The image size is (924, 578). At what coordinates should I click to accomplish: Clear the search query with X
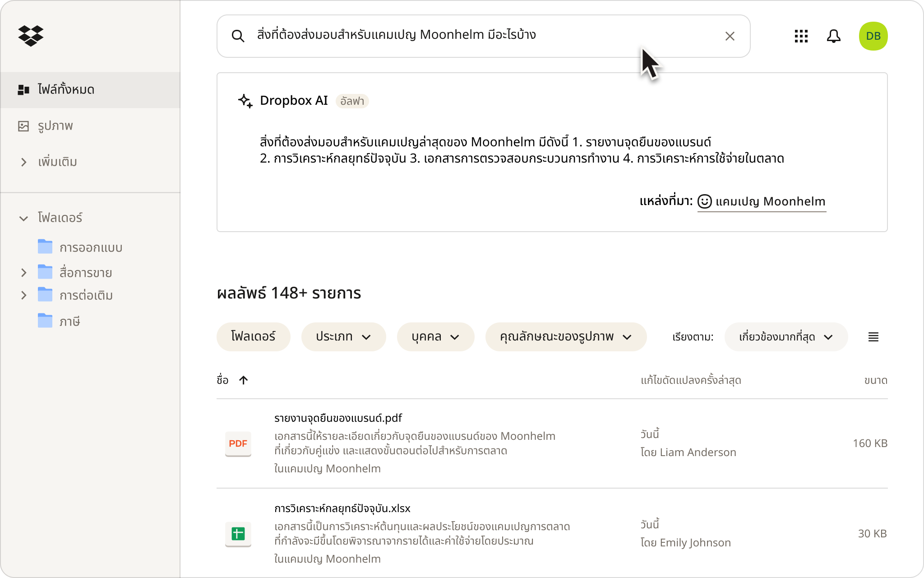click(730, 36)
